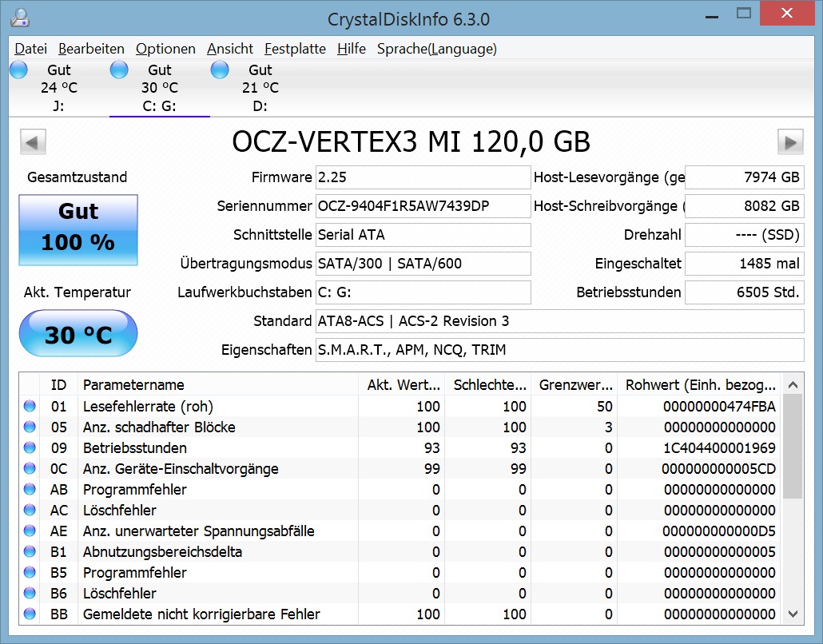Click status dot of row 01 Lesefehlerrate

pyautogui.click(x=30, y=406)
